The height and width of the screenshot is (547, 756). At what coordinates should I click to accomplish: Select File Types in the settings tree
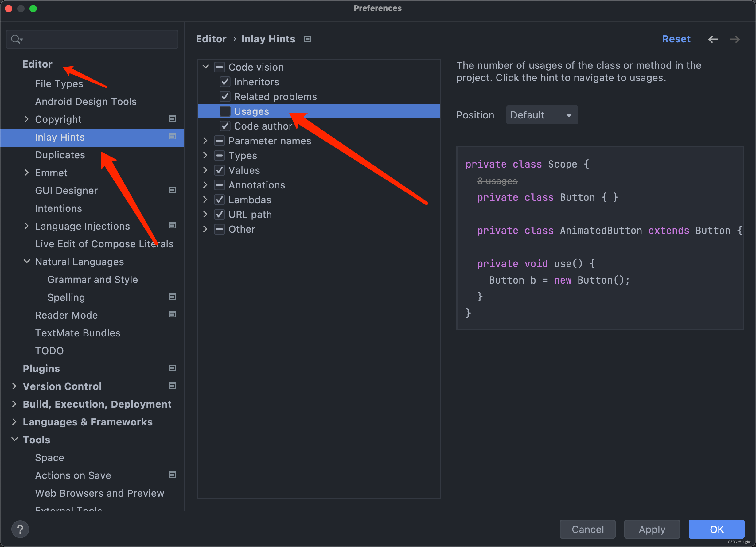click(x=59, y=83)
